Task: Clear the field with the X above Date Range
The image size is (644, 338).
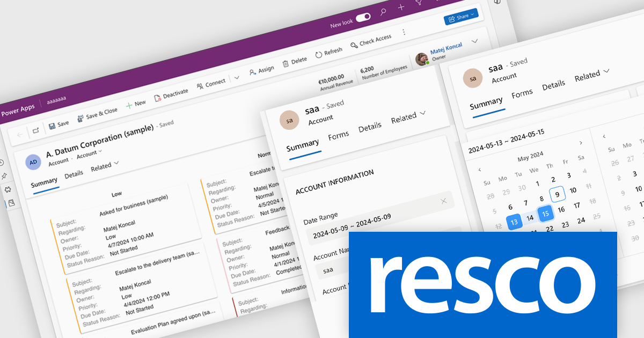Action: point(443,201)
